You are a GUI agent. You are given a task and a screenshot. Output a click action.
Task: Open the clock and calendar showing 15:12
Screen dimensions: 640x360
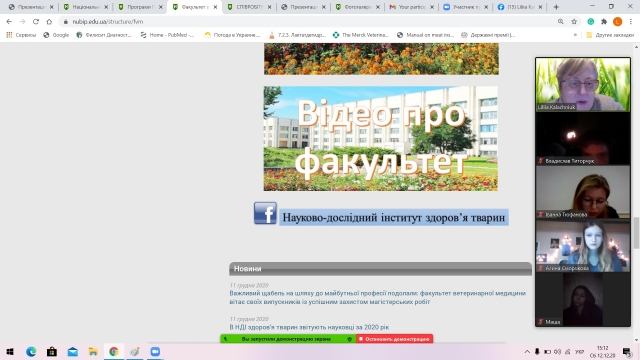(x=602, y=352)
